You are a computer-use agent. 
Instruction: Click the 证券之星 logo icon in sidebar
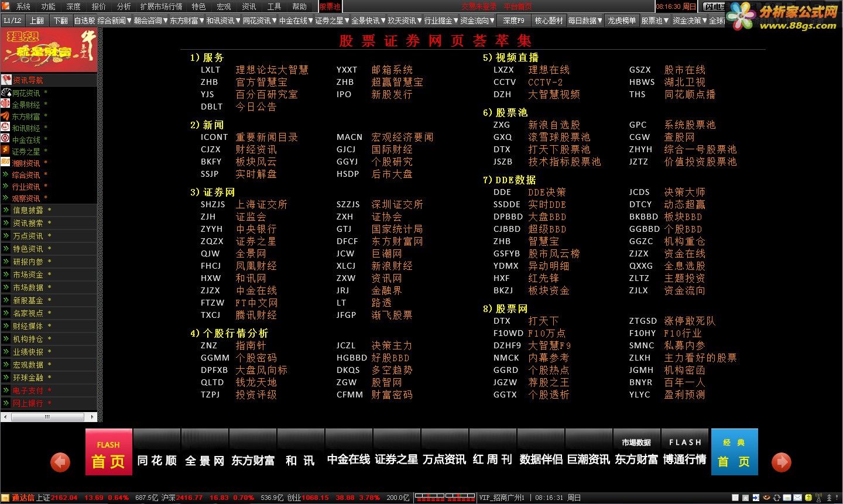6,151
